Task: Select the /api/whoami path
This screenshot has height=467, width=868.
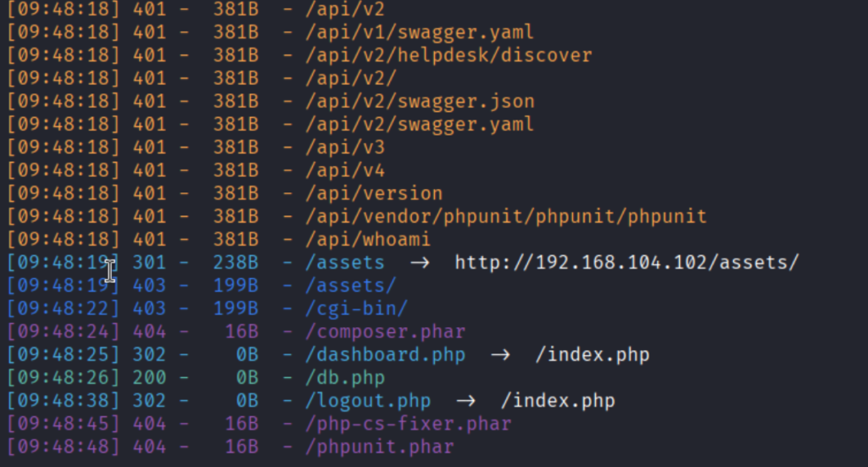Action: pos(368,240)
